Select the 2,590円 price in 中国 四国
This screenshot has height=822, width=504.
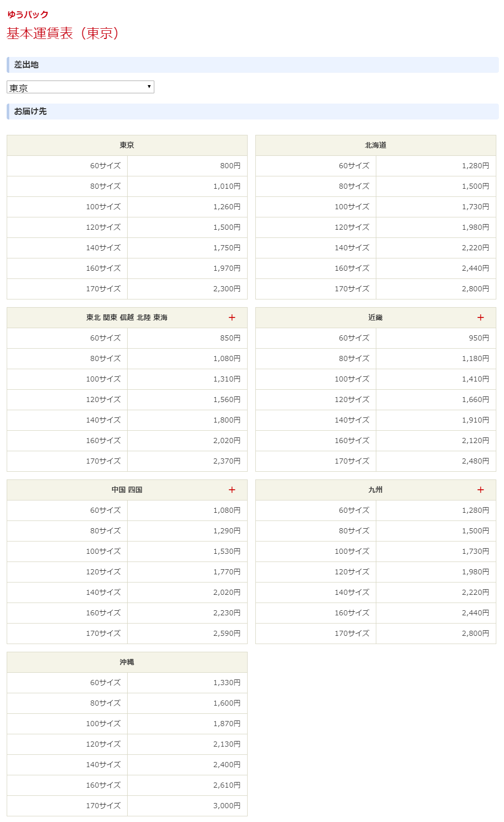tap(227, 633)
